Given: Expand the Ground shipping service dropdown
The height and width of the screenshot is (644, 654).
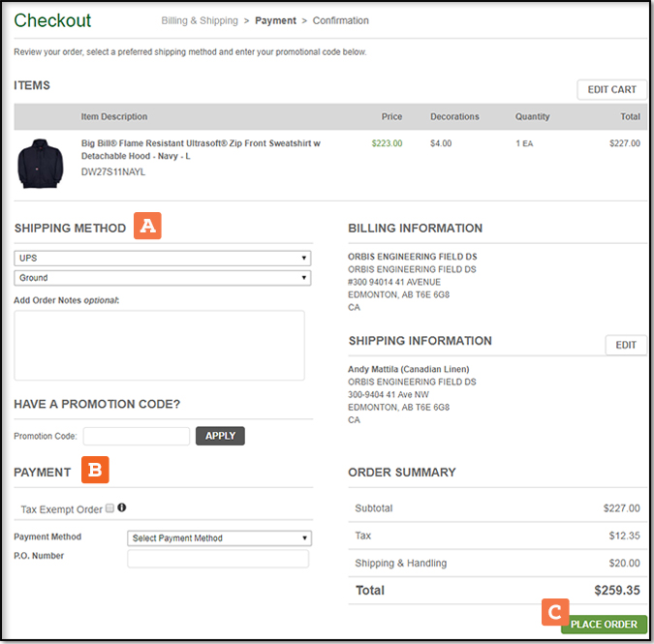Looking at the screenshot, I should (x=162, y=278).
